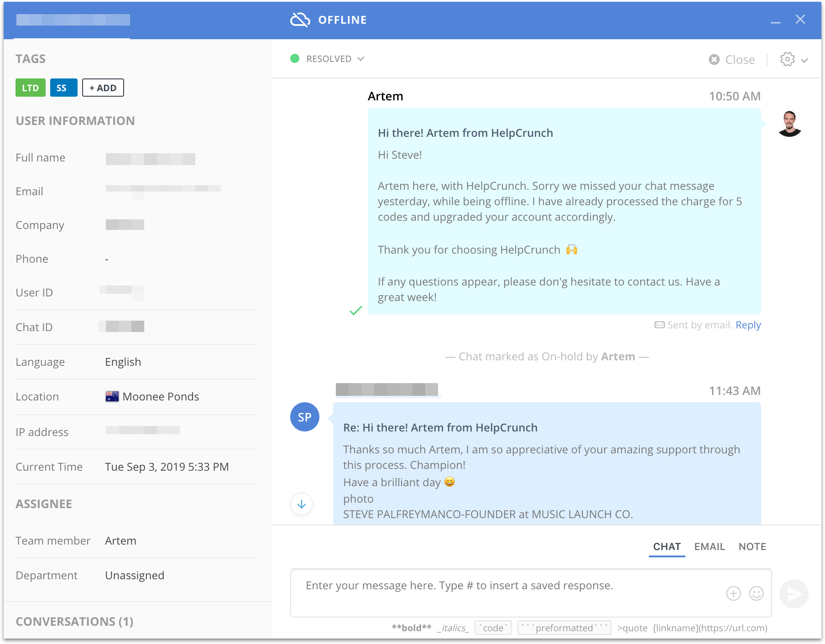Viewport: 825px width, 644px height.
Task: Click Artem's avatar photo
Action: [x=790, y=124]
